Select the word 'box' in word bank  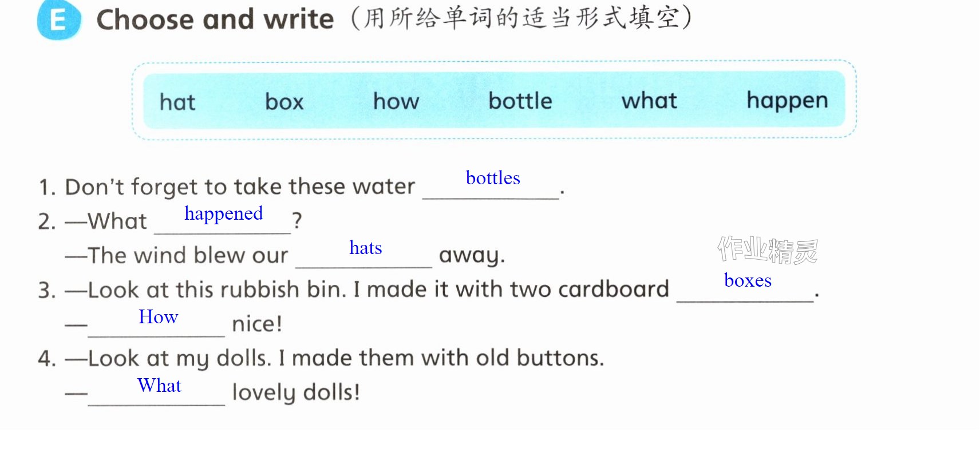(284, 102)
